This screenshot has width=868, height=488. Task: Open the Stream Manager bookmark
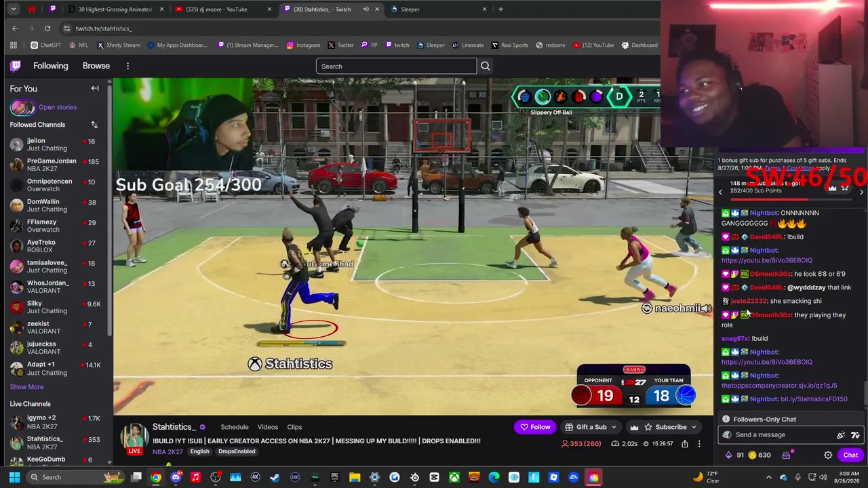[248, 45]
